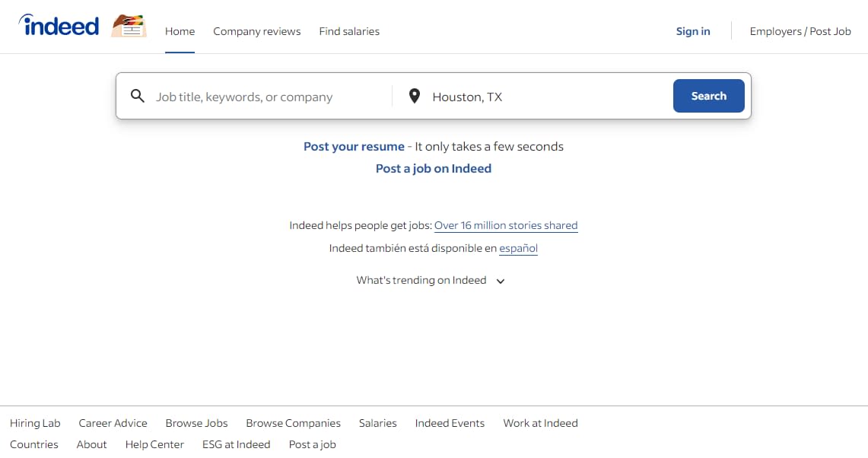This screenshot has height=458, width=868.
Task: Select Post a job on Indeed
Action: pyautogui.click(x=434, y=169)
